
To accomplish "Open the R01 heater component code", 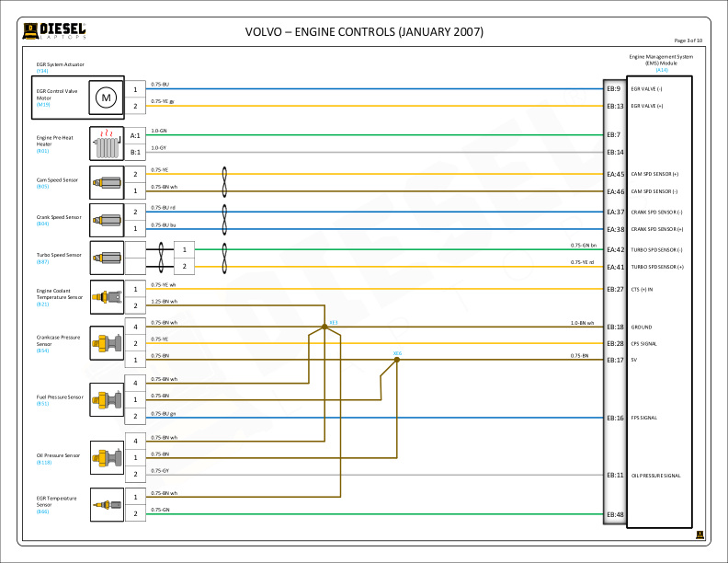I will [x=42, y=151].
